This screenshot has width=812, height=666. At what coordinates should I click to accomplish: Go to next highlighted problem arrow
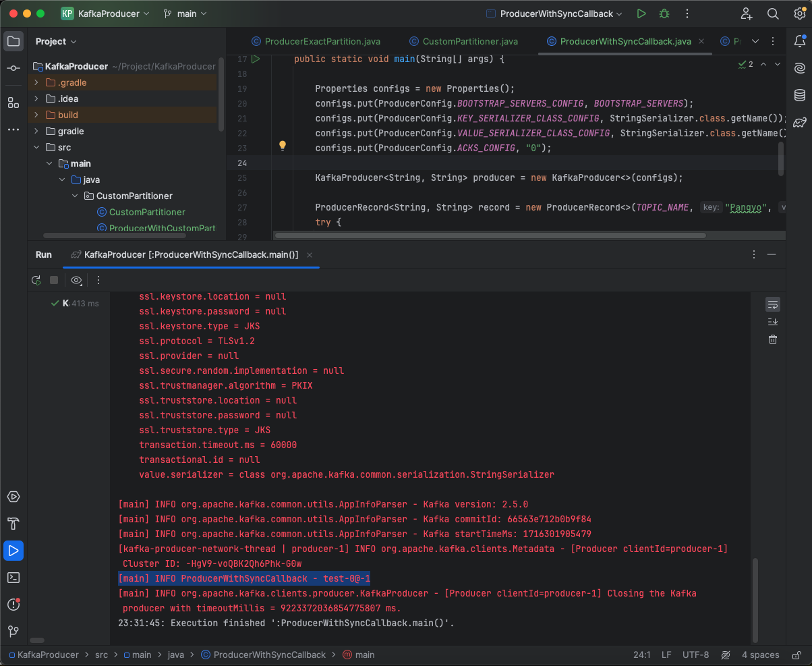(x=778, y=64)
